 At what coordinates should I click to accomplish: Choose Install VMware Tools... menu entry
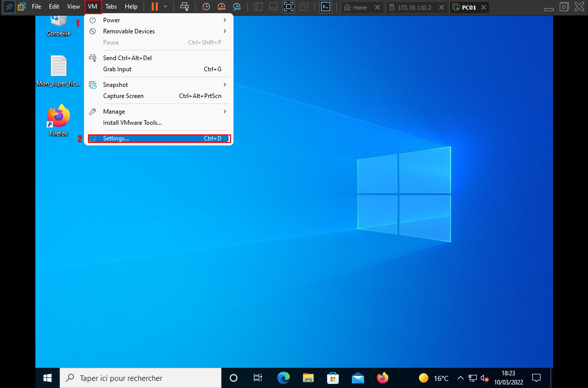tap(132, 123)
